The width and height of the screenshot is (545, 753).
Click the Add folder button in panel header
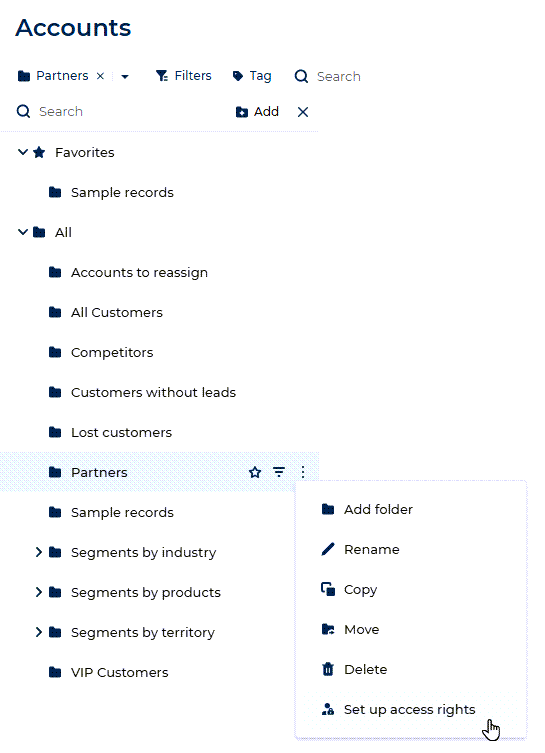[257, 111]
